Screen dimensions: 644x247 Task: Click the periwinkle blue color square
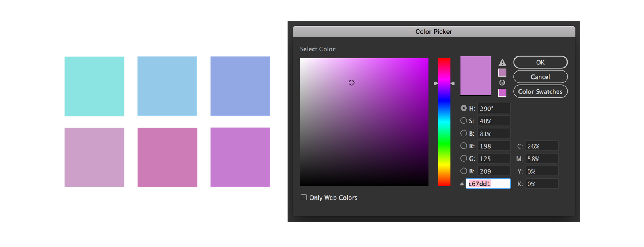240,86
